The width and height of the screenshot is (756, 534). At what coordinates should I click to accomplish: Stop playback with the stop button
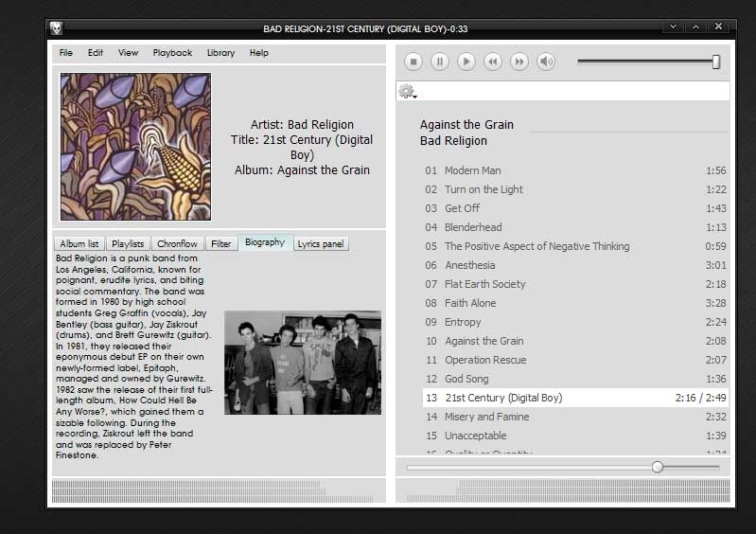tap(413, 62)
